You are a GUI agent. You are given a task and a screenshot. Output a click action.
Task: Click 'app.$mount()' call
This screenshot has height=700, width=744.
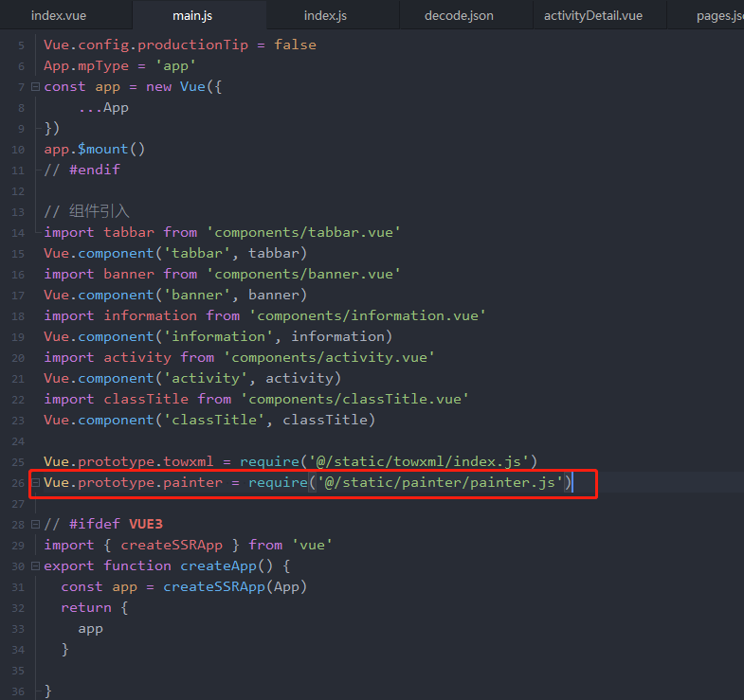coord(95,150)
